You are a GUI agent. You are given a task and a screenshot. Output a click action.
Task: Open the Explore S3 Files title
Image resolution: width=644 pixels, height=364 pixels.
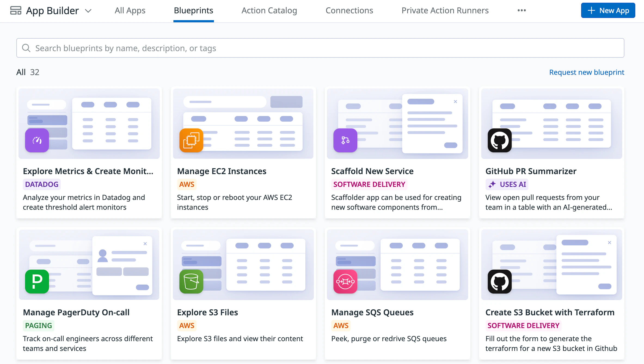(207, 312)
